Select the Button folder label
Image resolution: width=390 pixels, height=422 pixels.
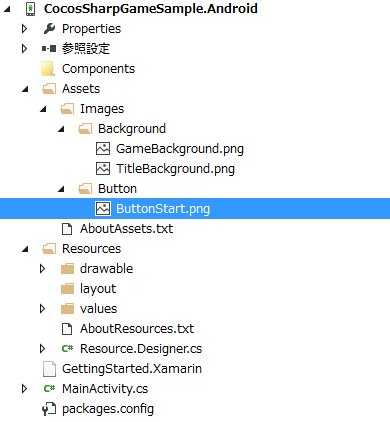tap(117, 189)
